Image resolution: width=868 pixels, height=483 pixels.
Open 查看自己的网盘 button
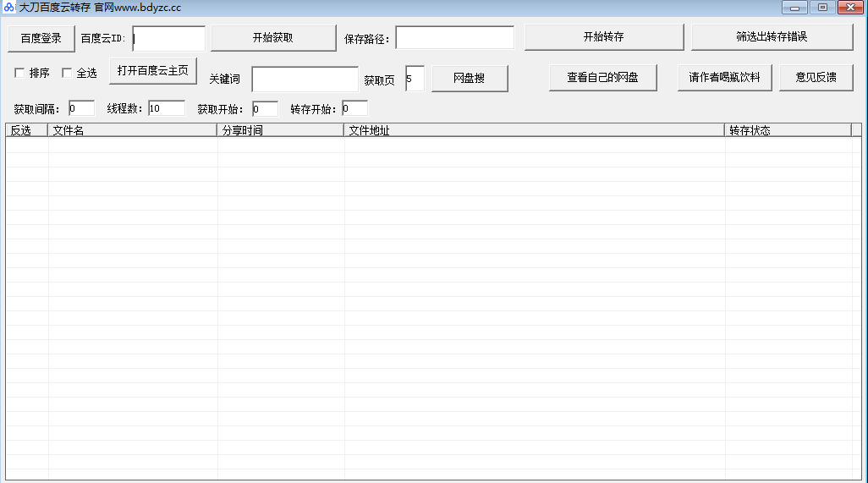(602, 78)
